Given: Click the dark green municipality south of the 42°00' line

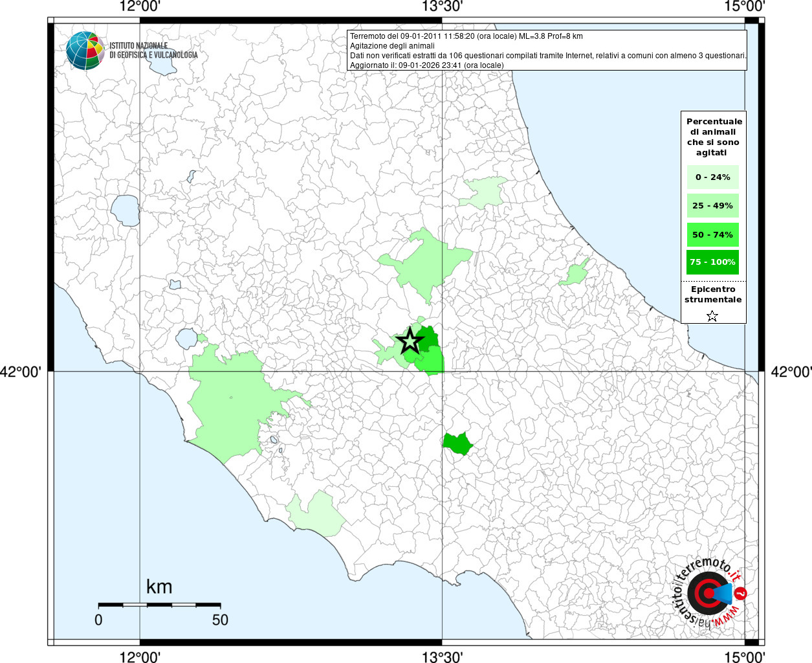Looking at the screenshot, I should click(x=457, y=444).
